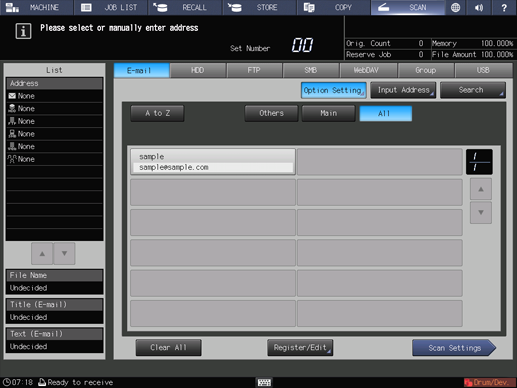517x388 pixels.
Task: Click the speaker volume icon
Action: [479, 7]
